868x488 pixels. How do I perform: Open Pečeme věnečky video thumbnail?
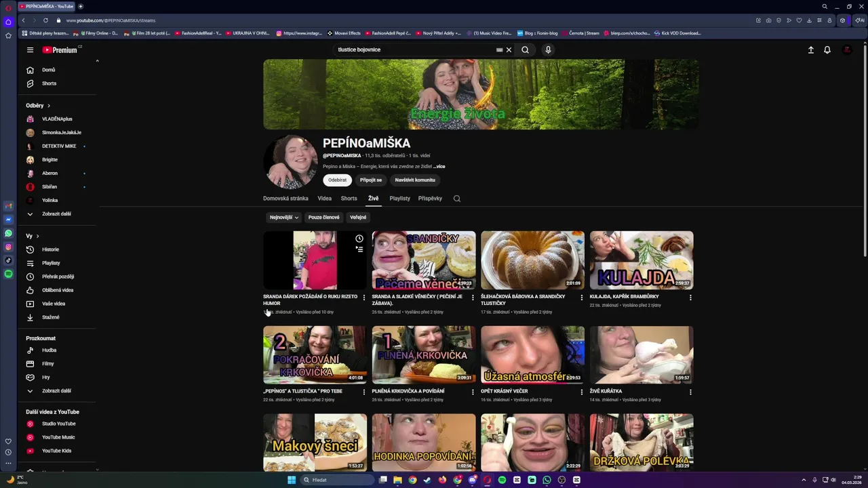click(424, 260)
